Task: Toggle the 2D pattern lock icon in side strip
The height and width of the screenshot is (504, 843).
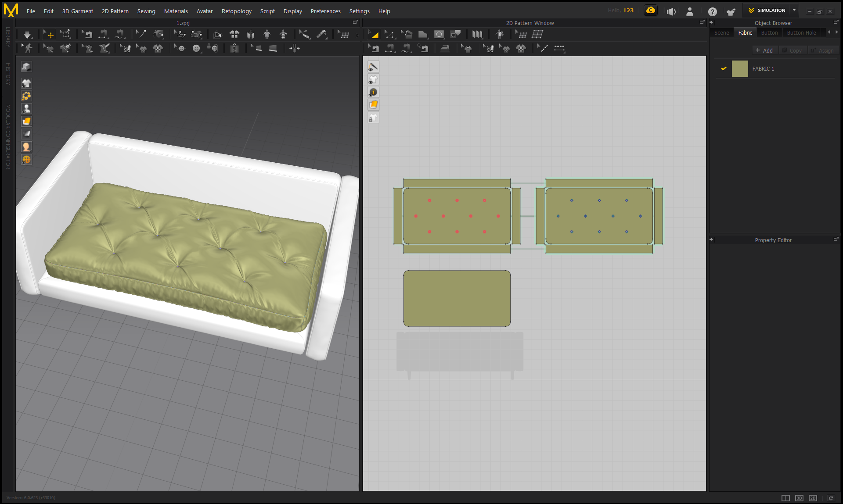Action: [x=373, y=118]
